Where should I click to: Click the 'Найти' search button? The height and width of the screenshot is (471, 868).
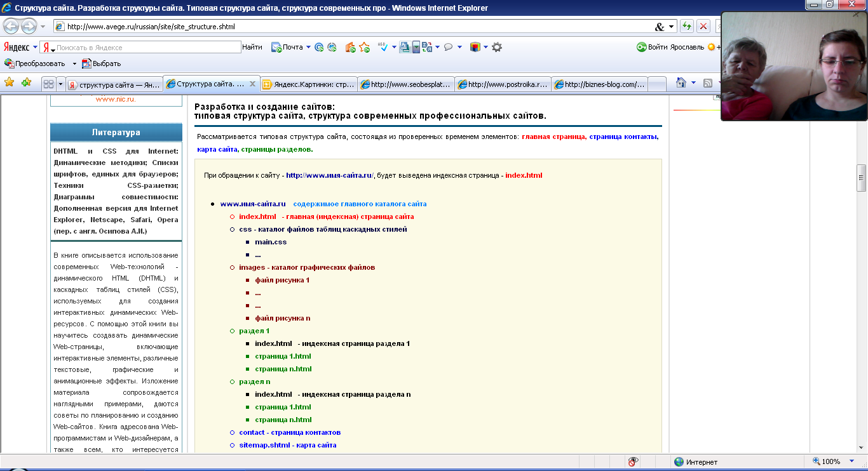pos(252,47)
